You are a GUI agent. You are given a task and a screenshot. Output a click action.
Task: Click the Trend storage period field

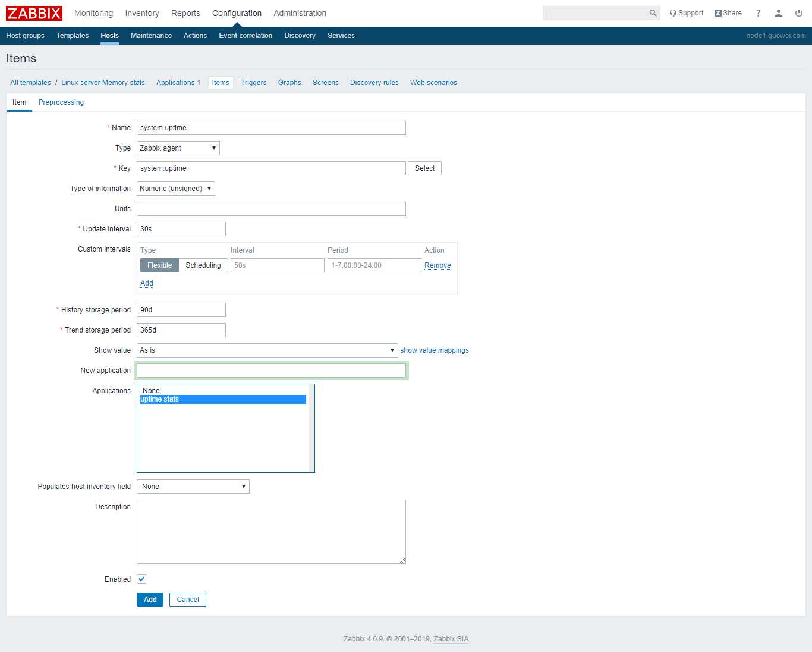click(x=181, y=330)
